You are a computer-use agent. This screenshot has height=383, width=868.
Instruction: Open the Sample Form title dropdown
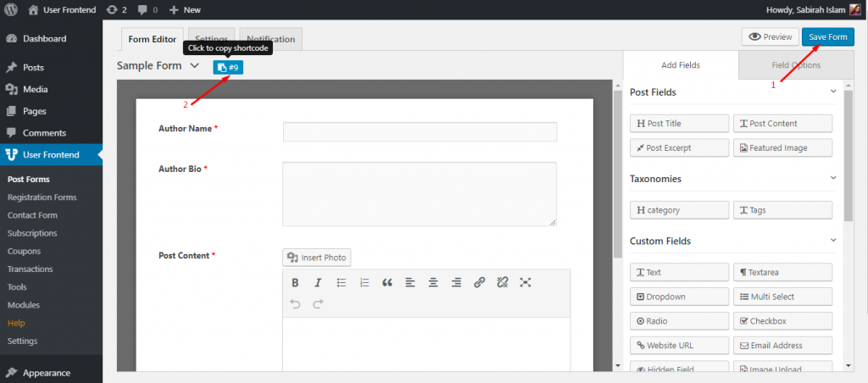[x=194, y=66]
